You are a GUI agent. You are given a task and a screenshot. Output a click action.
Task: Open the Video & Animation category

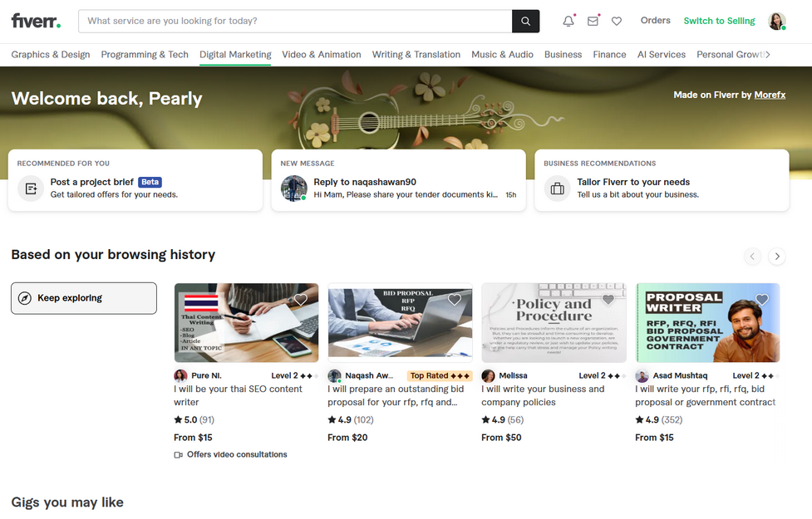322,54
